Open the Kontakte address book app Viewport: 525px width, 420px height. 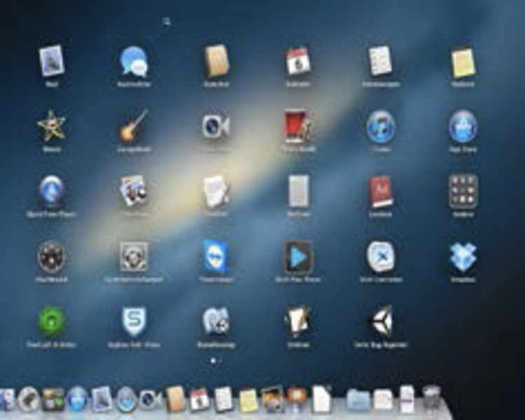click(x=216, y=62)
